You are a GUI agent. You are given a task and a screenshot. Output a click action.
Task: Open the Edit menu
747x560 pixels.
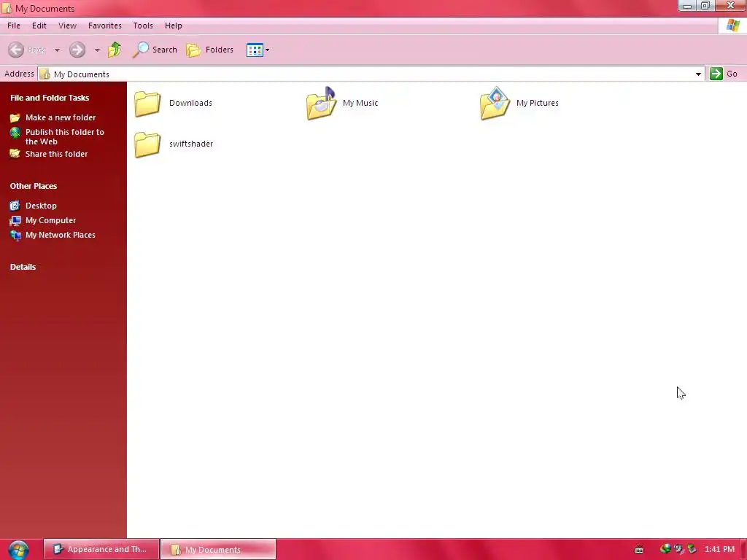point(39,26)
